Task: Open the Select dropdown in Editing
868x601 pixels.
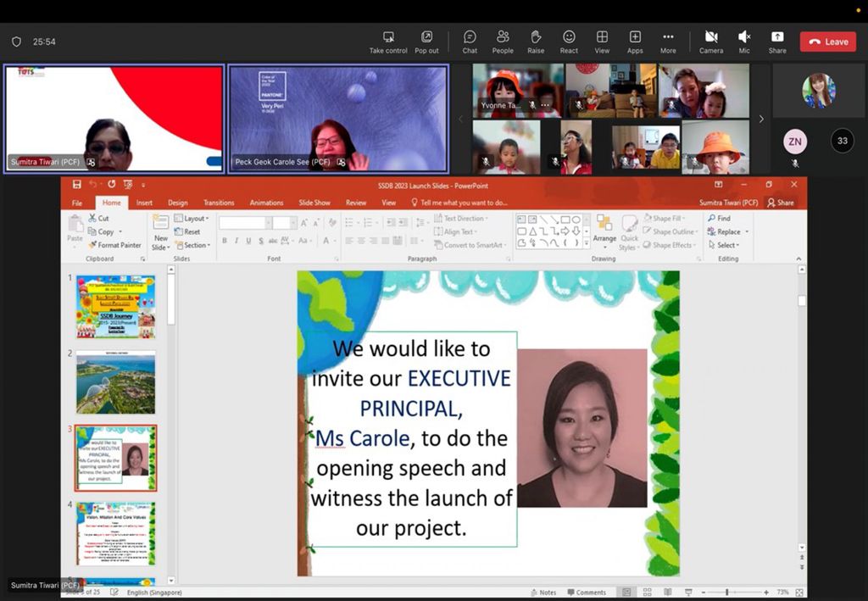Action: pos(724,245)
